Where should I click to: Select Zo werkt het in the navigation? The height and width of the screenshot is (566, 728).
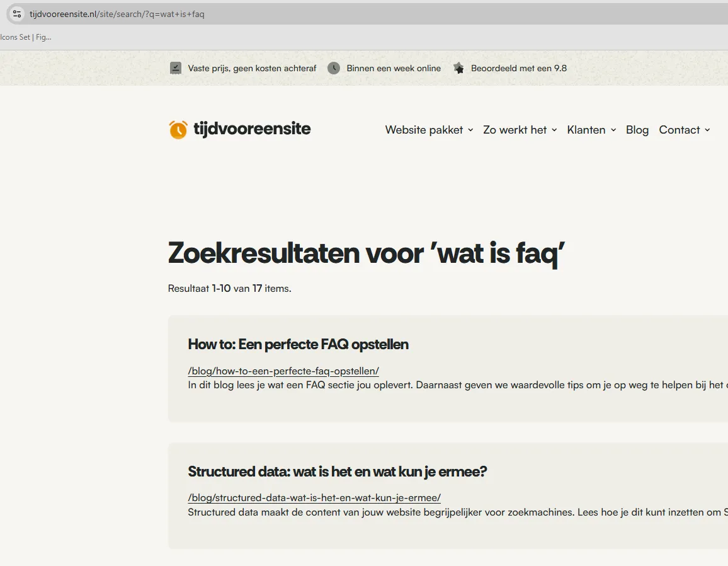515,130
